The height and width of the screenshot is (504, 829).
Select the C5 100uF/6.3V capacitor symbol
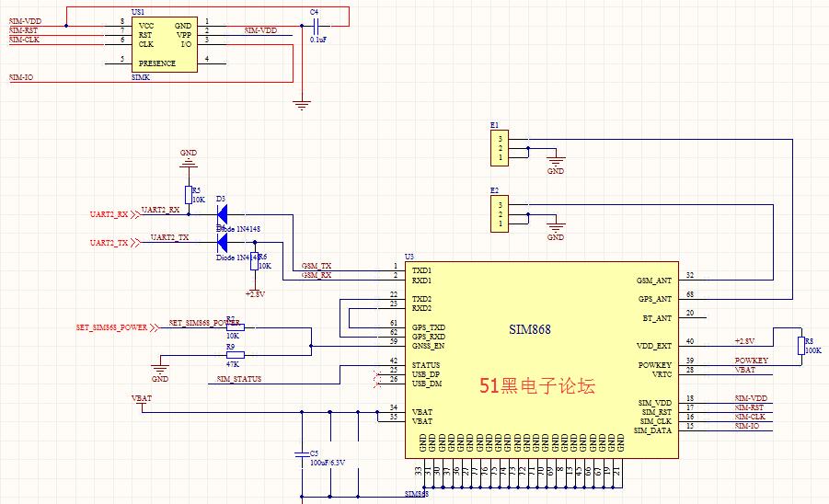(x=302, y=453)
